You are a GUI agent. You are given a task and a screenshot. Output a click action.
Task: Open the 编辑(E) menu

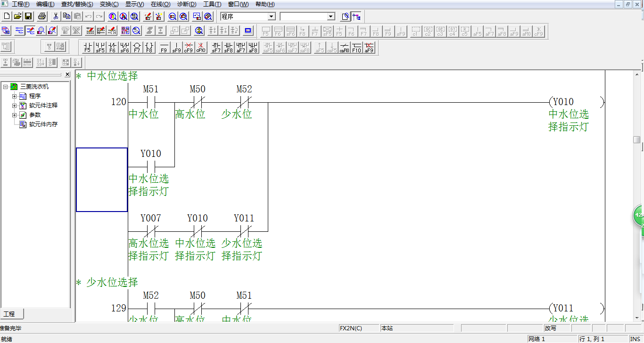[45, 4]
